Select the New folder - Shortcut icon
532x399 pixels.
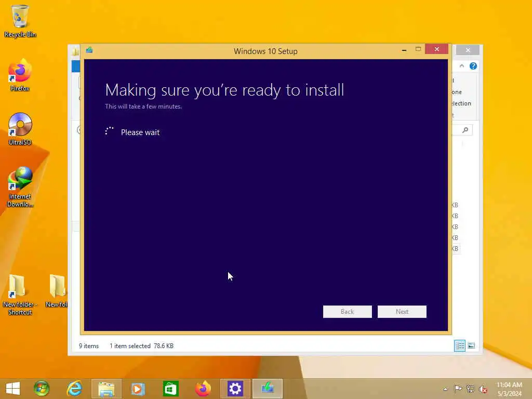[x=19, y=295]
